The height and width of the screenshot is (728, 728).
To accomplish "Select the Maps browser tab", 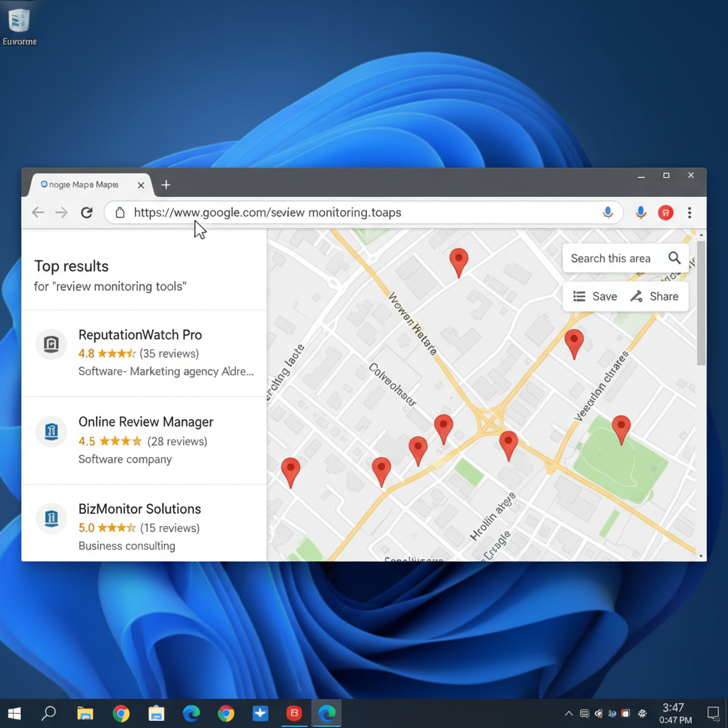I will tap(90, 185).
